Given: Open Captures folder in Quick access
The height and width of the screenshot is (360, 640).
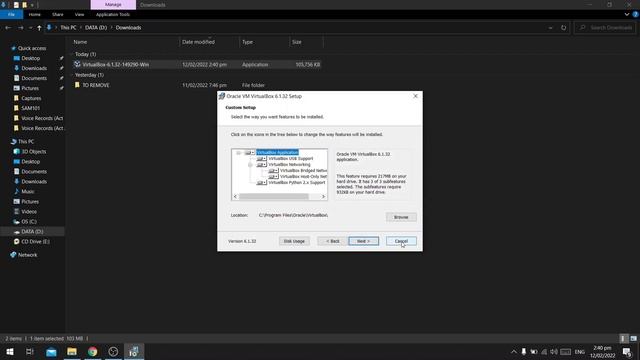Looking at the screenshot, I should pos(31,98).
